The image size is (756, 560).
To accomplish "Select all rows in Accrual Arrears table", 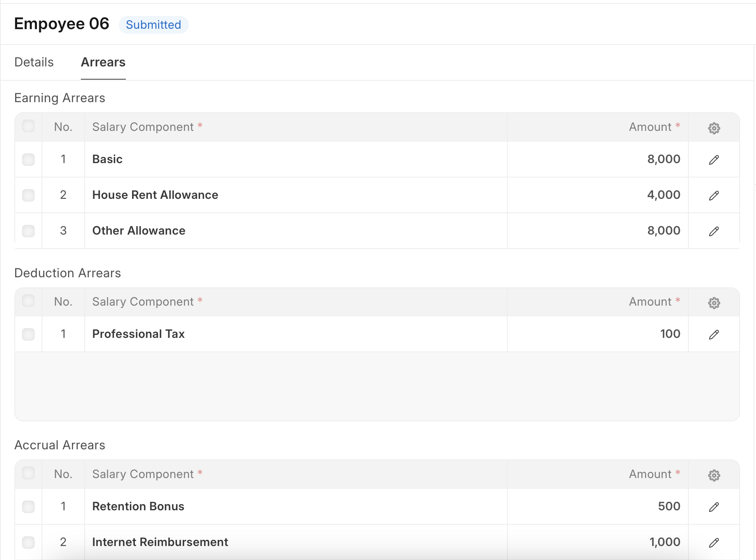I will pyautogui.click(x=28, y=473).
